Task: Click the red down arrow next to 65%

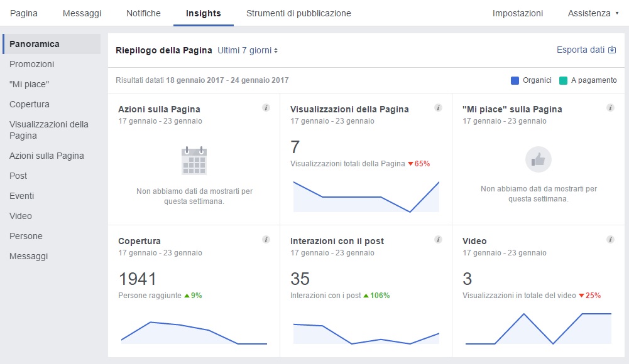Action: (x=410, y=164)
